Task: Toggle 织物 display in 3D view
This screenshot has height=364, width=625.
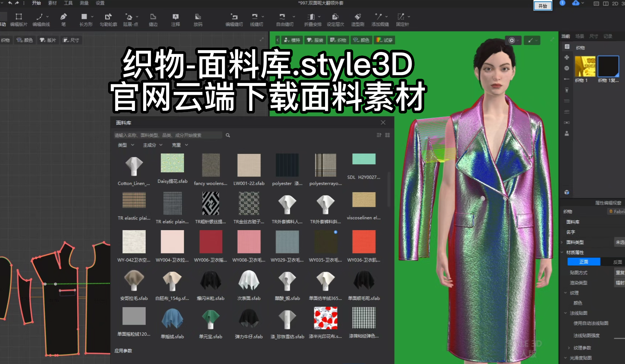Action: pos(338,40)
